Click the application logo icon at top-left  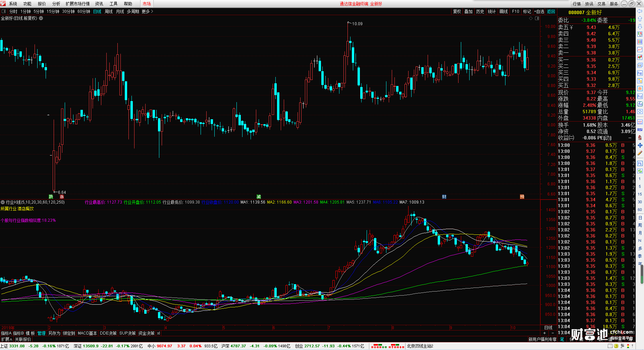[x=3, y=4]
